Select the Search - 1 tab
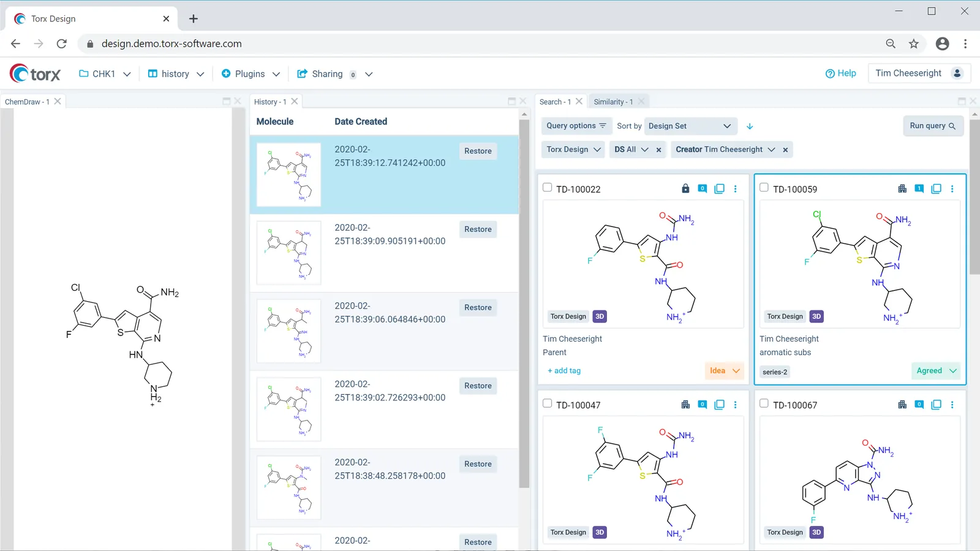 pyautogui.click(x=555, y=102)
